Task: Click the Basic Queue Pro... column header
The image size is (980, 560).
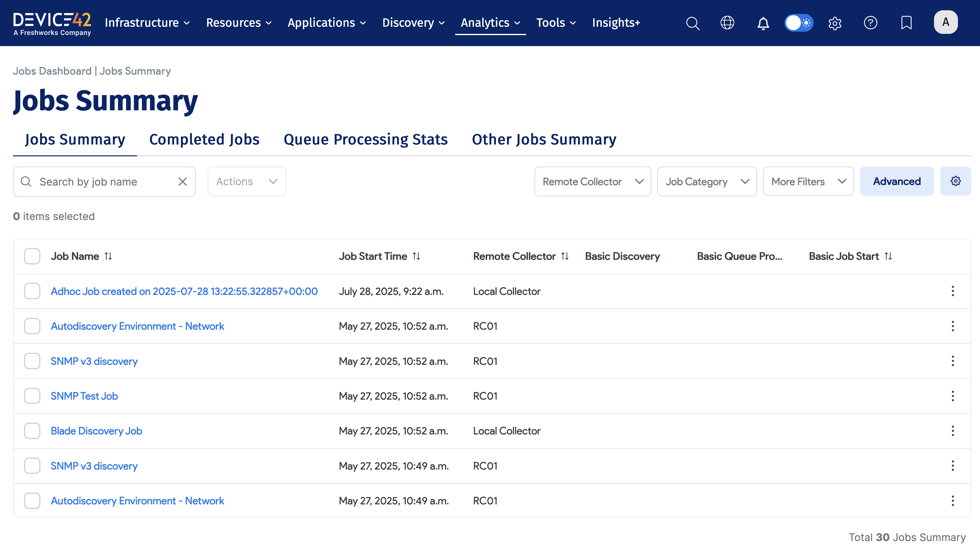Action: (x=740, y=256)
